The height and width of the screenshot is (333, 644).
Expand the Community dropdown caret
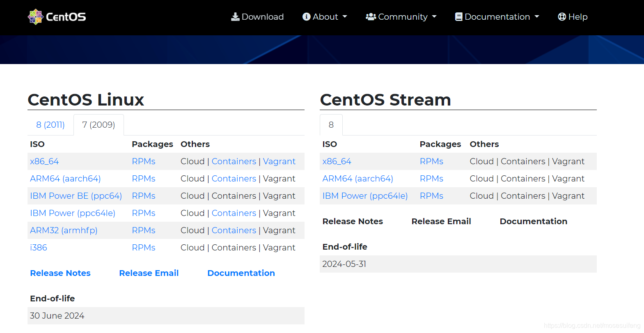[x=434, y=17]
